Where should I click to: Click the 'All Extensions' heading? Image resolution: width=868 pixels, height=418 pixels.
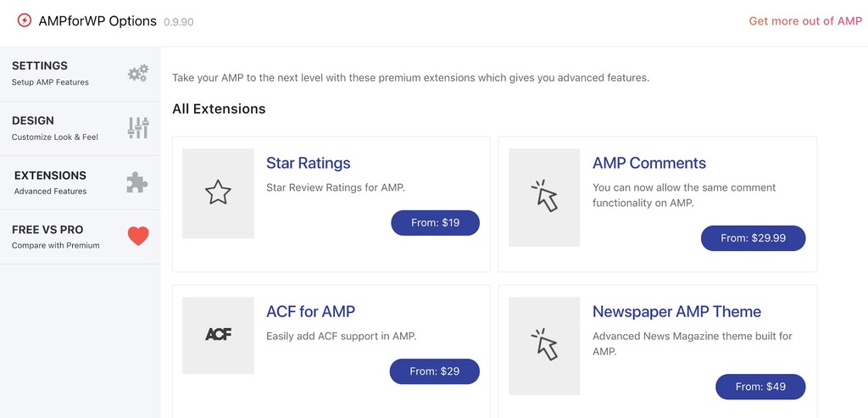pyautogui.click(x=219, y=109)
